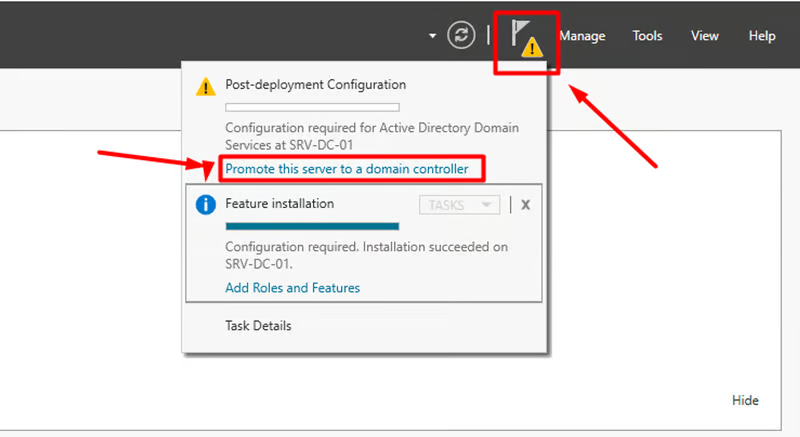Click the Refresh icon in header
Viewport: 800px width, 437px height.
click(x=460, y=35)
